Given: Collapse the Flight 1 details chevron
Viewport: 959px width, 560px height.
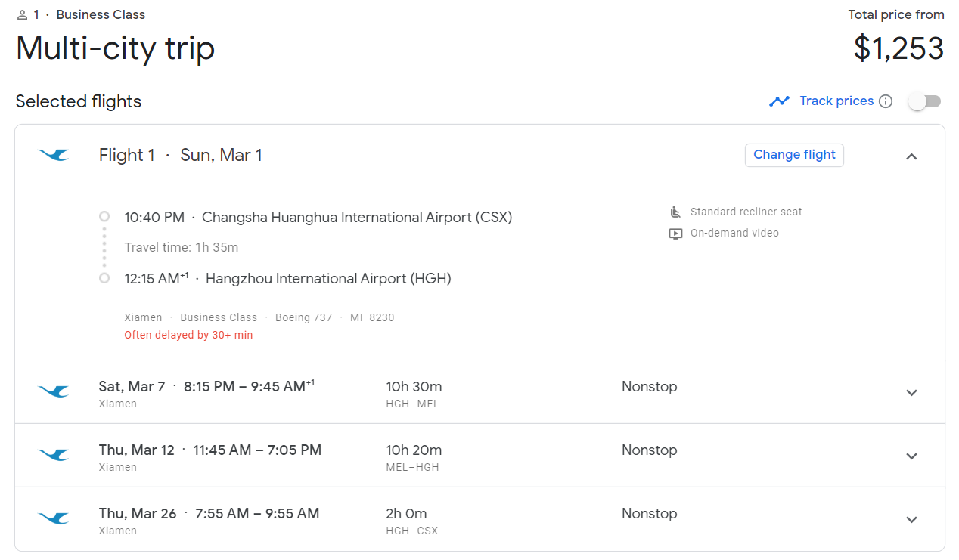Looking at the screenshot, I should pyautogui.click(x=911, y=156).
